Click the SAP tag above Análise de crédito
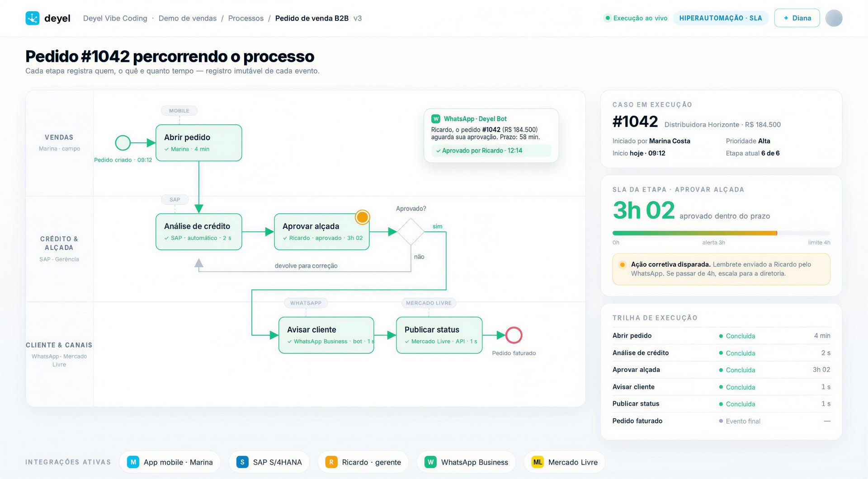868x479 pixels. [175, 200]
